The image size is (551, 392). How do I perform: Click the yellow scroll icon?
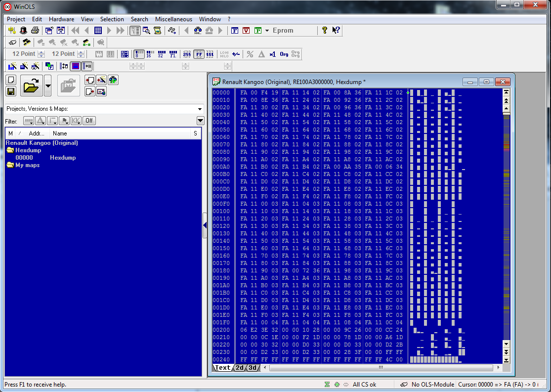158,31
